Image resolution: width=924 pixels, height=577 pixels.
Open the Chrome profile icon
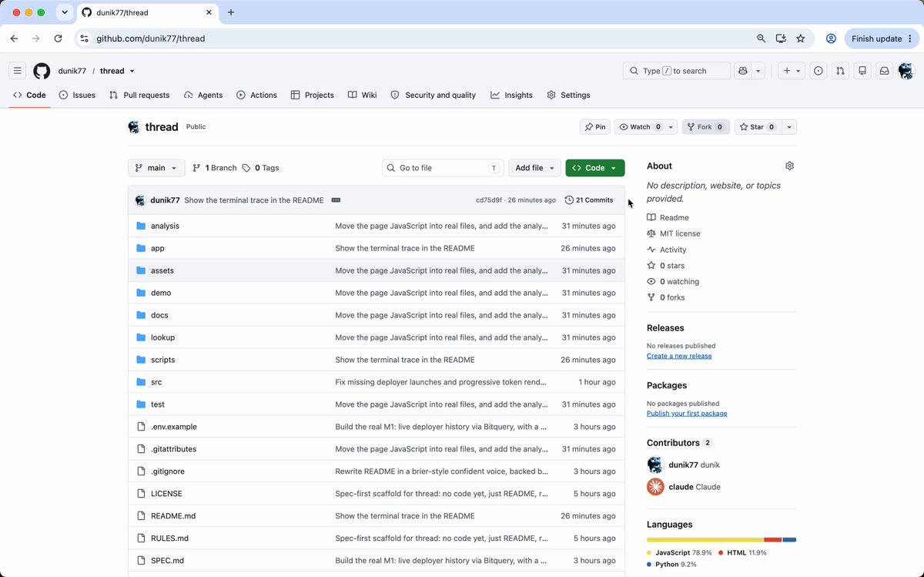point(832,39)
